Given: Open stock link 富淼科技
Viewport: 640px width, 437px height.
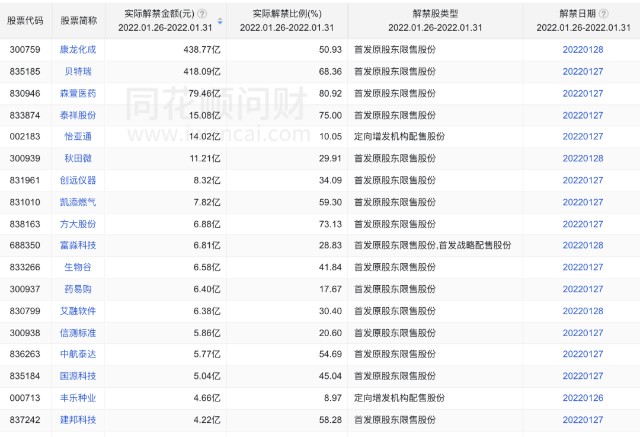Looking at the screenshot, I should pos(78,245).
